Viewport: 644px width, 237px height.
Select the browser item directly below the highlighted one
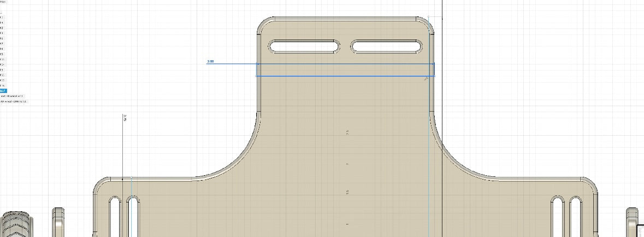coord(13,96)
